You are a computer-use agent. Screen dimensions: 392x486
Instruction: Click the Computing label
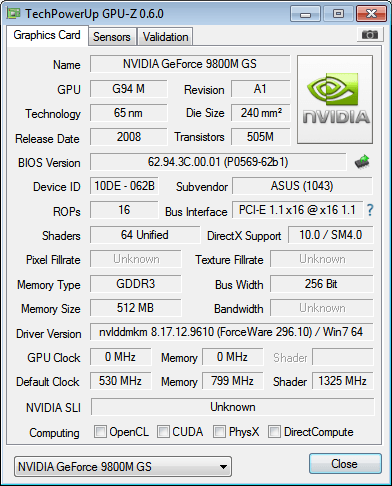click(54, 433)
